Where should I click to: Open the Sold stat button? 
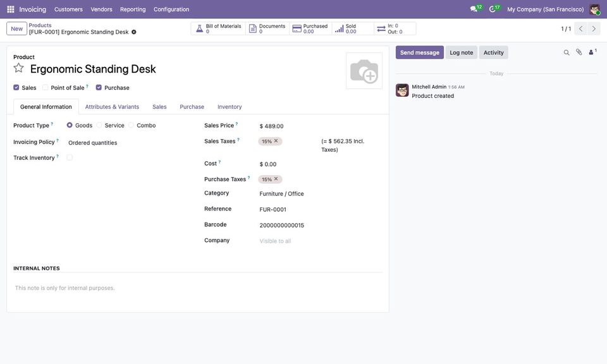[x=353, y=28]
